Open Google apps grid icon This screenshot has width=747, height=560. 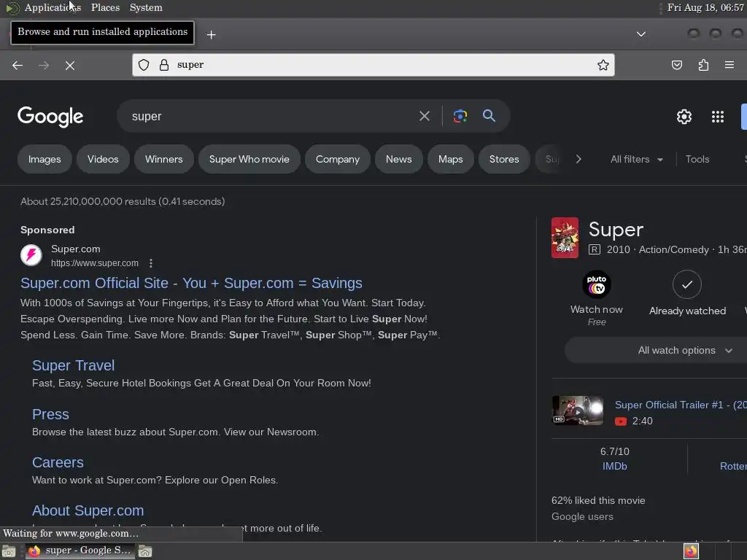pyautogui.click(x=718, y=116)
